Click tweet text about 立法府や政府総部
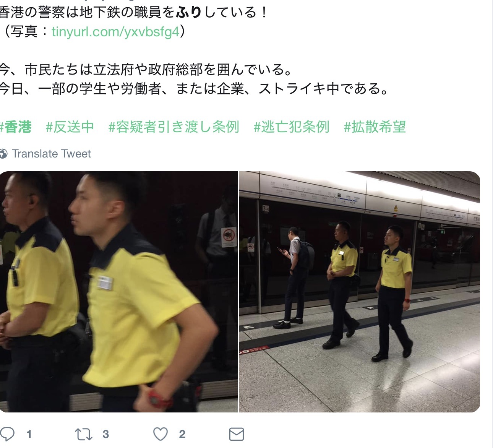493x448 pixels. 146,70
